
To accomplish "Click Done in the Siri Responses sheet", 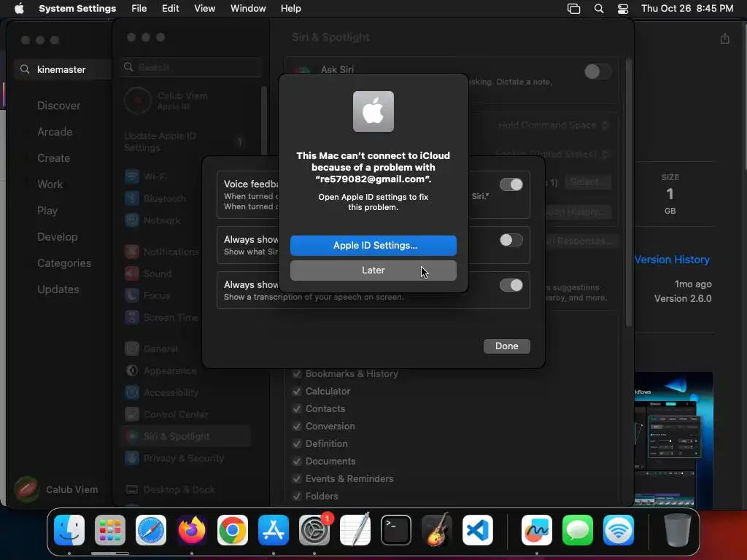I will (x=506, y=346).
